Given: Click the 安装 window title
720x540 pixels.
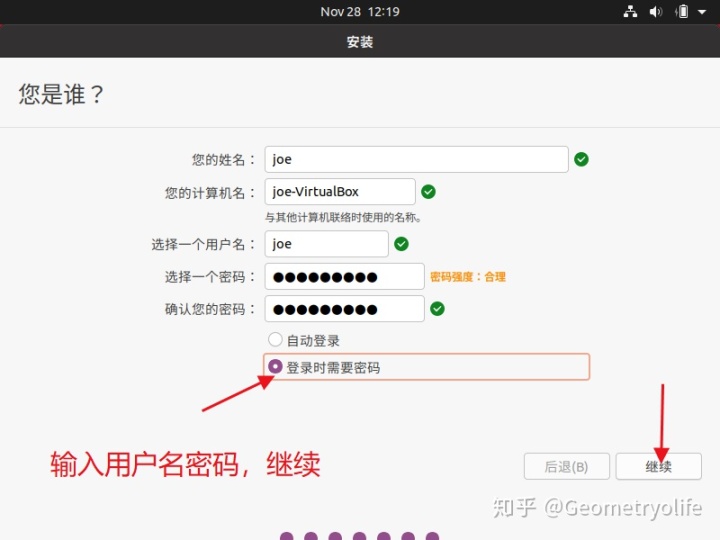Looking at the screenshot, I should click(x=360, y=42).
